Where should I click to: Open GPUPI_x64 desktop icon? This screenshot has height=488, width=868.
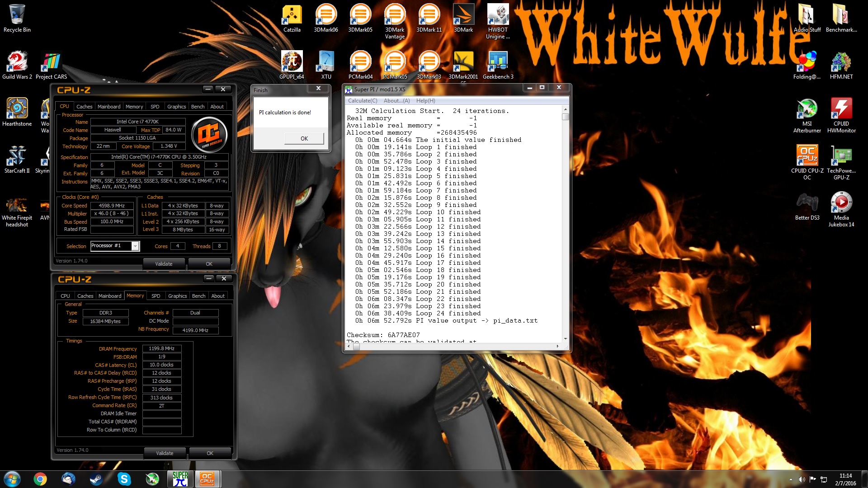click(292, 65)
